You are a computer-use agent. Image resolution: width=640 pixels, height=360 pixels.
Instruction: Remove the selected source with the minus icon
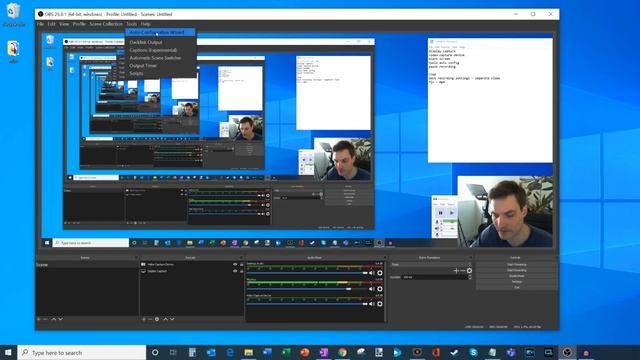tap(150, 319)
